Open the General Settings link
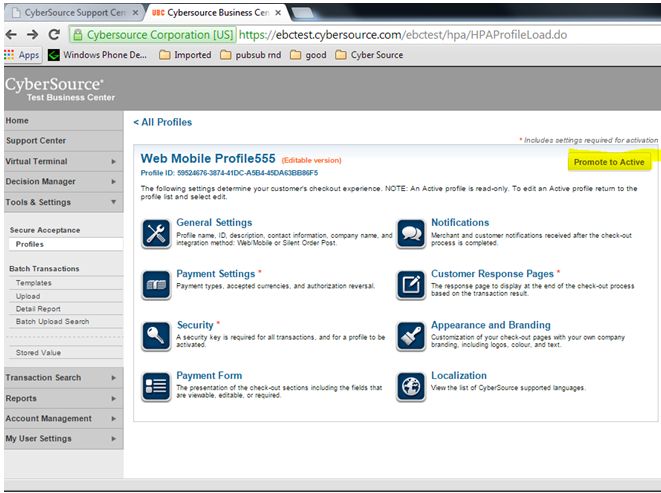661x493 pixels. pos(214,223)
